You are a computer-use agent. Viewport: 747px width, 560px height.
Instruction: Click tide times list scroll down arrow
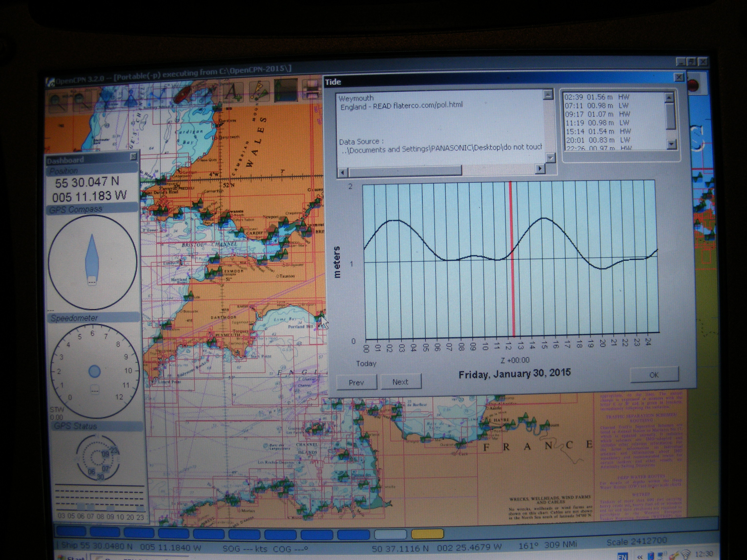[671, 144]
